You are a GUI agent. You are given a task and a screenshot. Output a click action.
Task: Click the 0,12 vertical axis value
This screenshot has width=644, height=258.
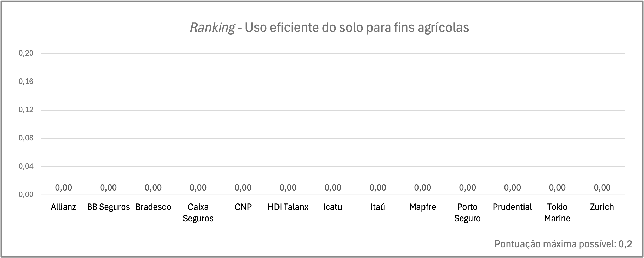pyautogui.click(x=26, y=110)
